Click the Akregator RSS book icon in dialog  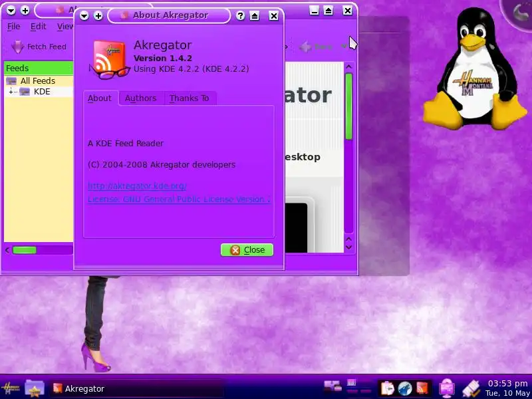(109, 60)
